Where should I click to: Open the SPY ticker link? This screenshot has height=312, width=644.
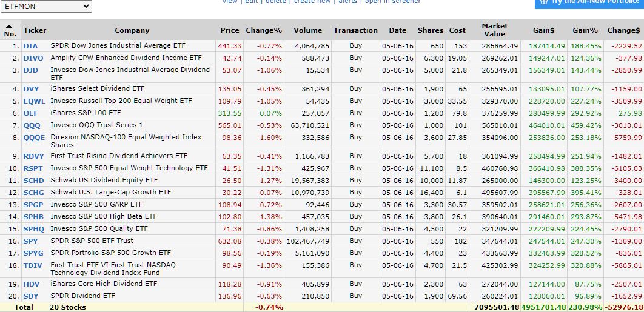pyautogui.click(x=30, y=241)
